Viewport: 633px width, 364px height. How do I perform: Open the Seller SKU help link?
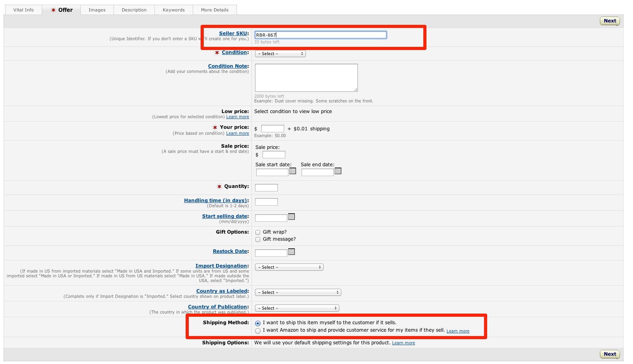233,33
